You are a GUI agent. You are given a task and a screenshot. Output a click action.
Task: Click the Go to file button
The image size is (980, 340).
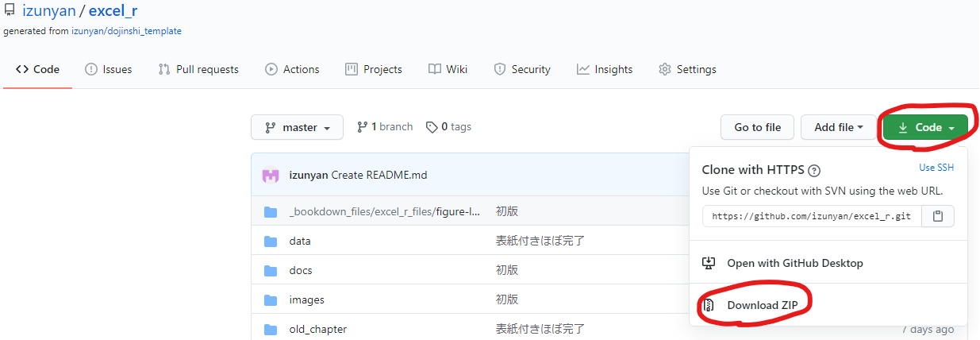(757, 127)
